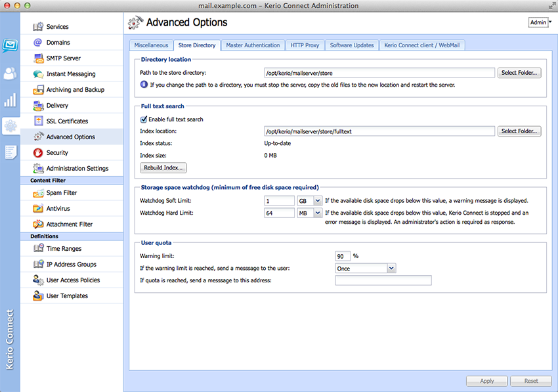The image size is (558, 392).
Task: Click the 0 MB index size value
Action: [270, 156]
